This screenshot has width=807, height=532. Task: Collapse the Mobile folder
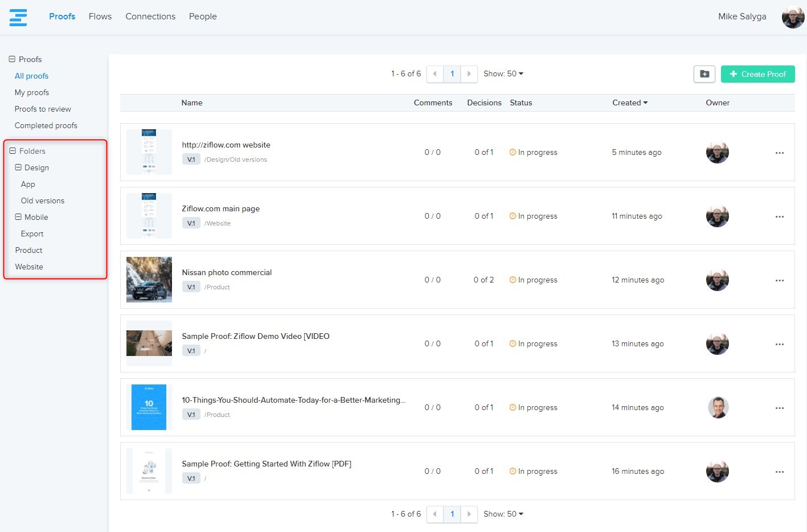tap(18, 217)
